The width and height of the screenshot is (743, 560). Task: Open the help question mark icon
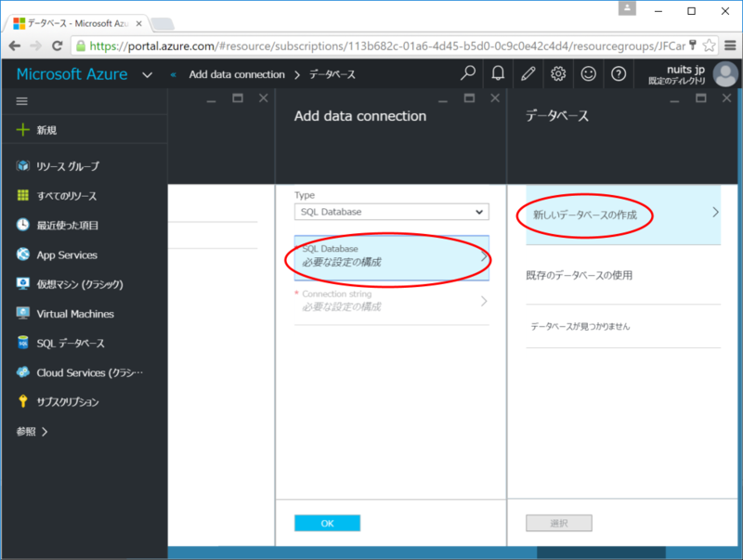[619, 73]
